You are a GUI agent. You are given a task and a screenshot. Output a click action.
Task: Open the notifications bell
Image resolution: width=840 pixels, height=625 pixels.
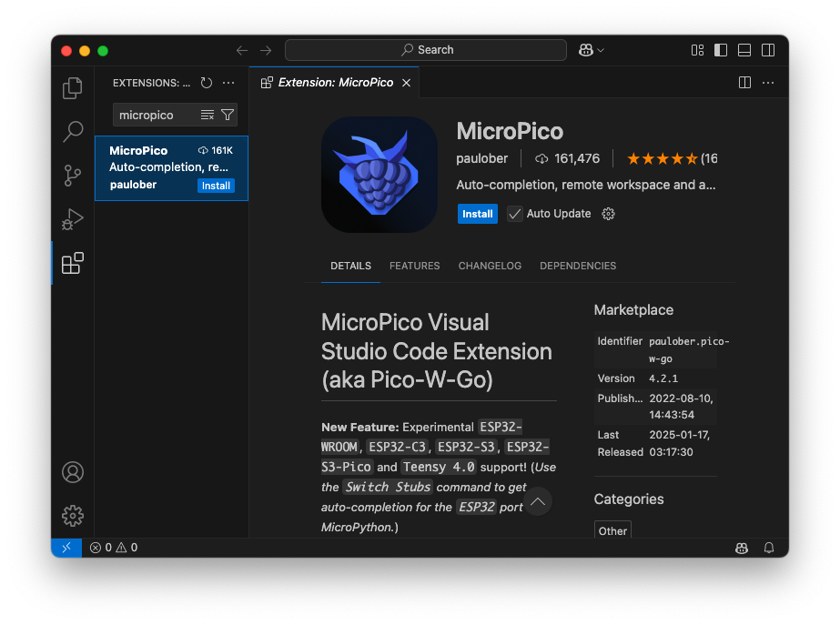coord(769,548)
